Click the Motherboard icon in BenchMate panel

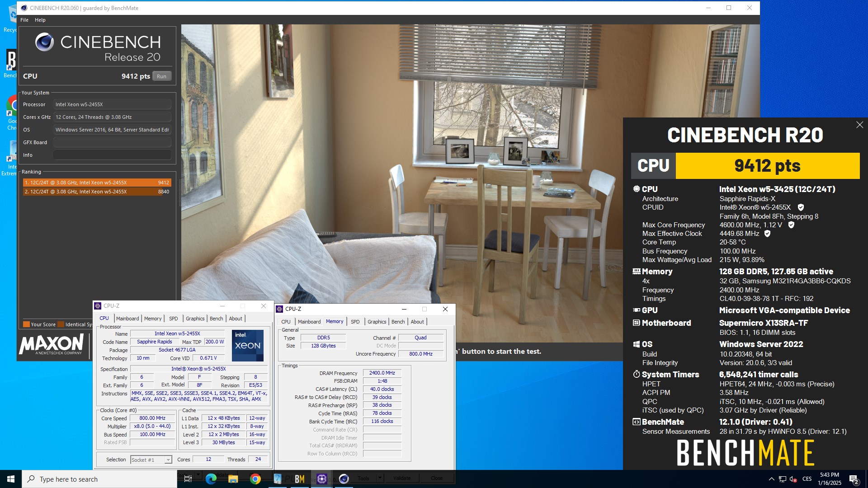click(x=637, y=323)
